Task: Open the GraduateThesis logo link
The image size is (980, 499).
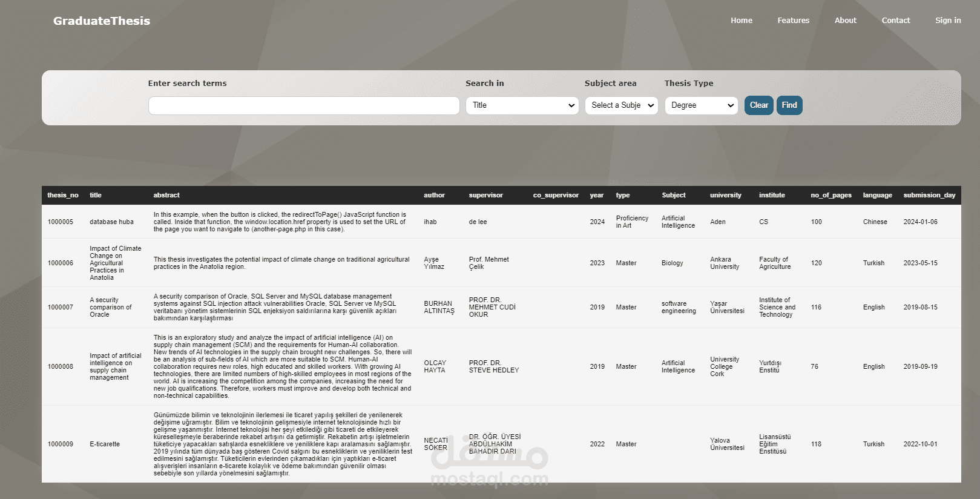Action: tap(102, 21)
